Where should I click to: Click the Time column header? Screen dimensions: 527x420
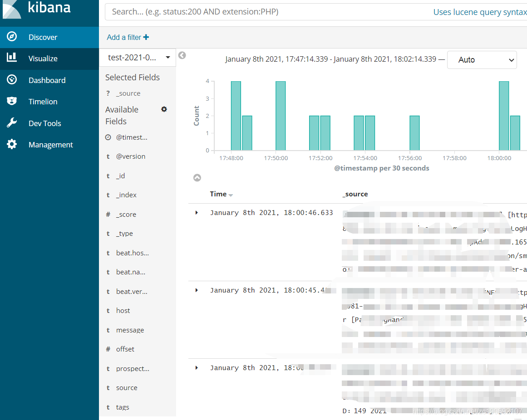218,194
